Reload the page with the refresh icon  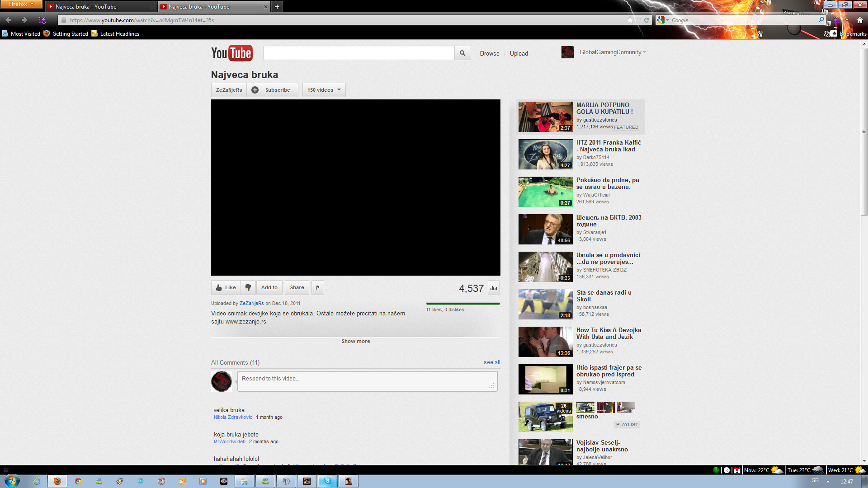646,20
